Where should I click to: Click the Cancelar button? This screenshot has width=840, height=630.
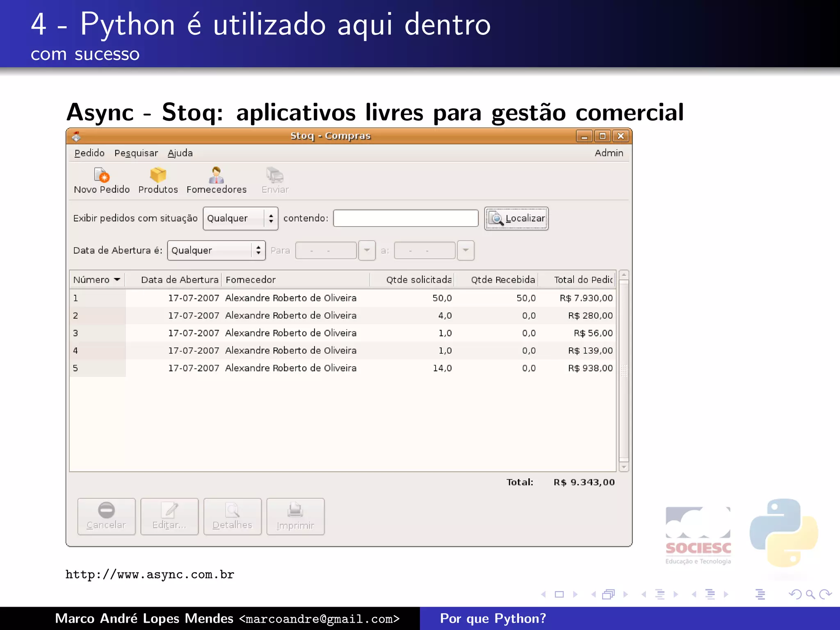(106, 516)
